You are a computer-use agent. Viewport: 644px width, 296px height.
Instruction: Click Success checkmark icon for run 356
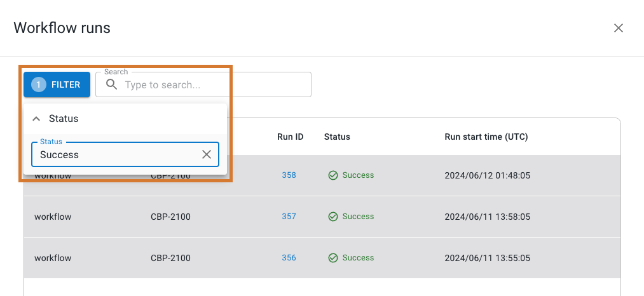(x=332, y=258)
